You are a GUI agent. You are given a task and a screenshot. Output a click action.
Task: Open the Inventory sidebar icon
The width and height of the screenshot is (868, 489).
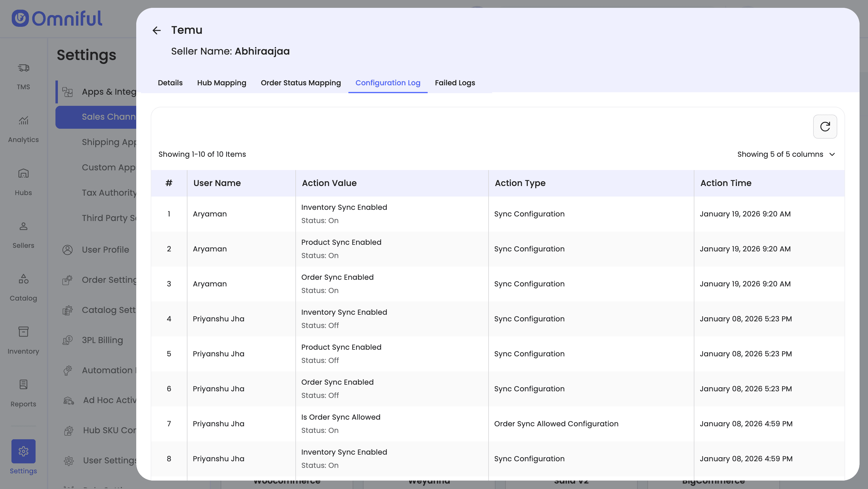tap(23, 332)
